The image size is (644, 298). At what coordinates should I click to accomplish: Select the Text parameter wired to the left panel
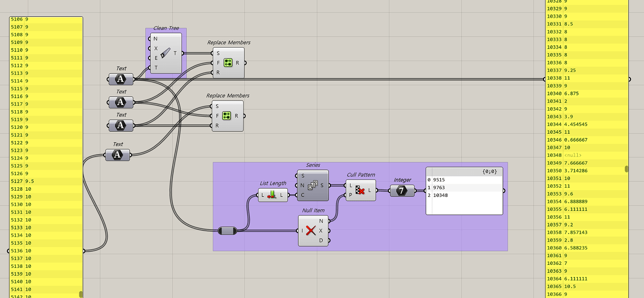[x=118, y=155]
